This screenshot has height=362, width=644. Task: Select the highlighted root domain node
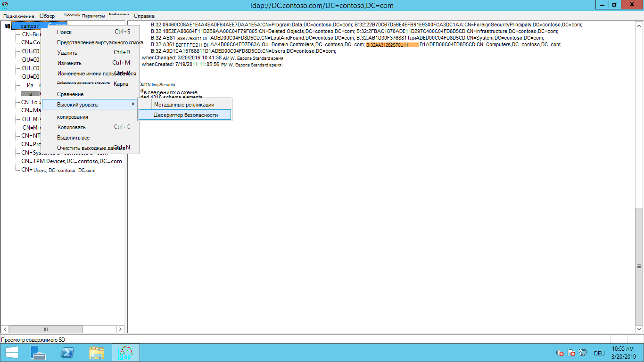click(40, 26)
